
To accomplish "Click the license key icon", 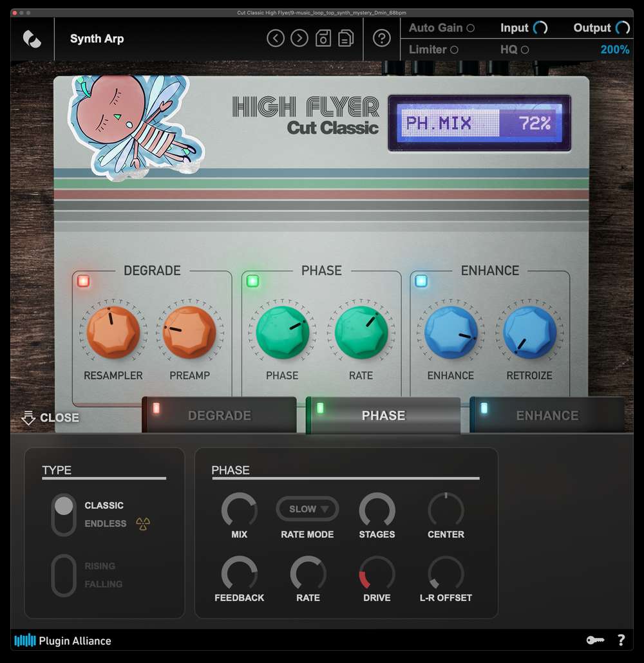I will 594,640.
